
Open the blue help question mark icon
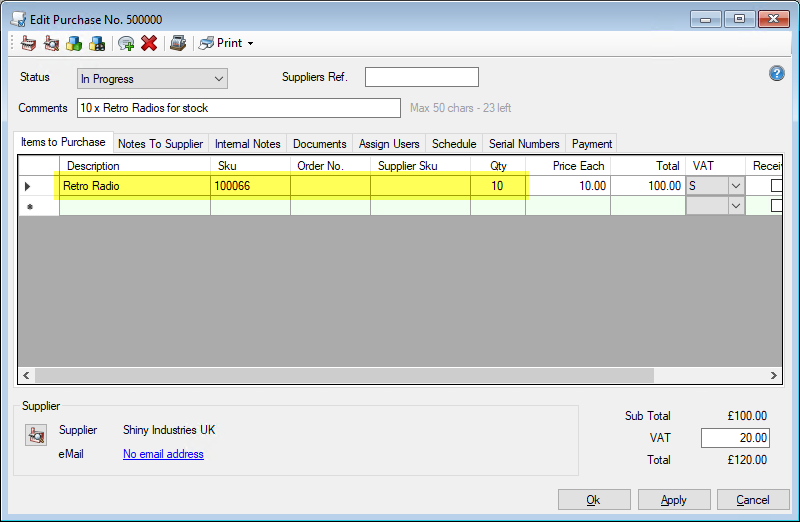(x=776, y=74)
